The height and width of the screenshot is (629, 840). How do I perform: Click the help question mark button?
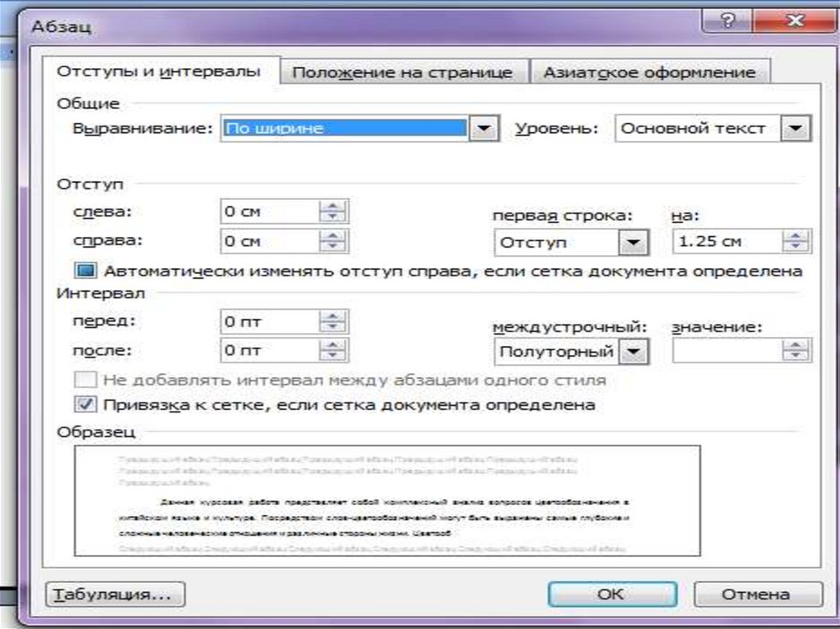pyautogui.click(x=727, y=21)
